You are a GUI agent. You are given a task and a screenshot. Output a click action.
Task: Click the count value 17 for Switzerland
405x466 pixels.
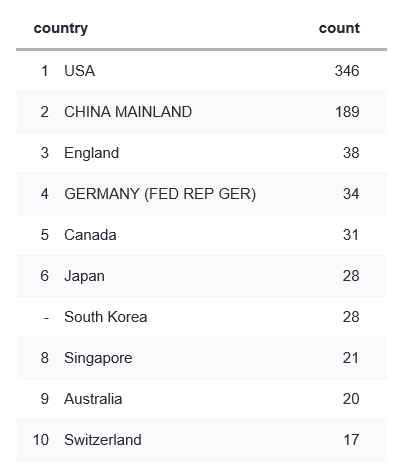tap(351, 440)
